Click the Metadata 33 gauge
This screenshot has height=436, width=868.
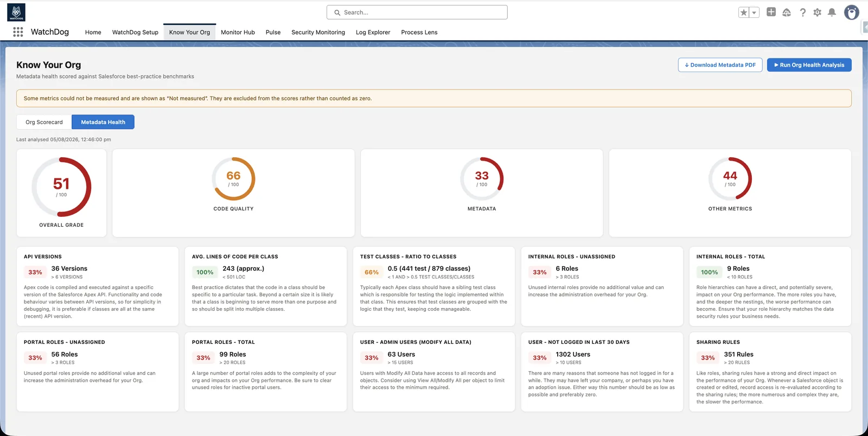pyautogui.click(x=482, y=179)
